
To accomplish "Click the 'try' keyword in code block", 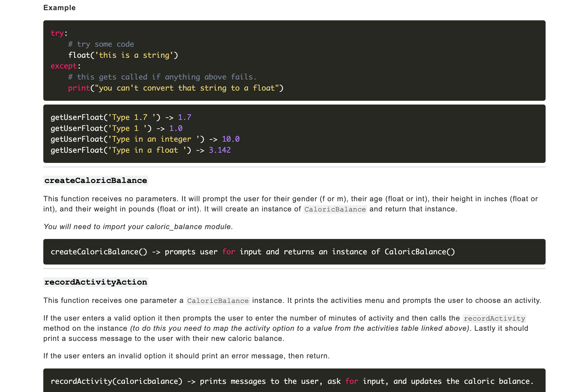I will [57, 33].
